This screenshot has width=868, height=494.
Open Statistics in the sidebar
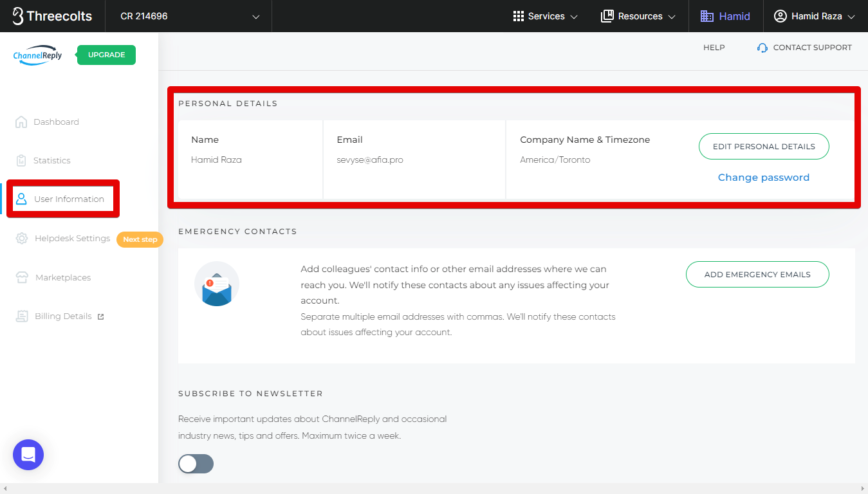coord(51,160)
